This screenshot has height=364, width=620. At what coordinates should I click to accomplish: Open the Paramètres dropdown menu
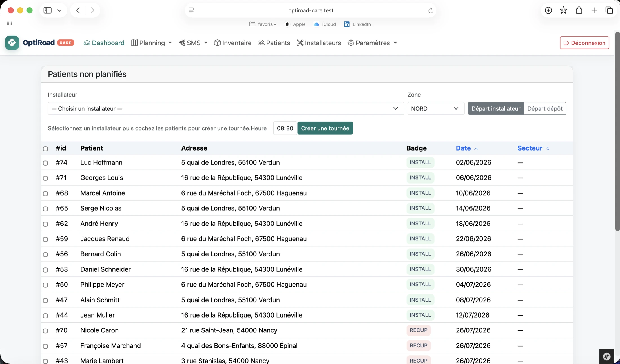[372, 43]
